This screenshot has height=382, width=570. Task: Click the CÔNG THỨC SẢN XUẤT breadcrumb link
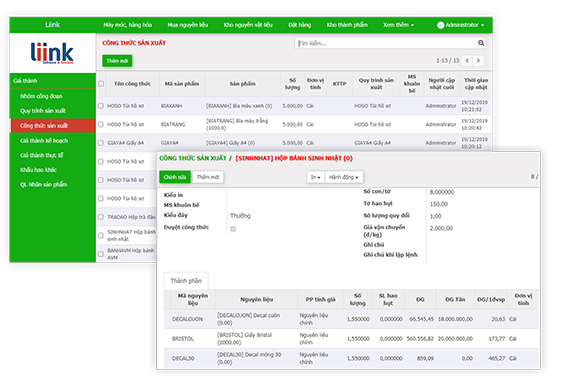coord(193,158)
